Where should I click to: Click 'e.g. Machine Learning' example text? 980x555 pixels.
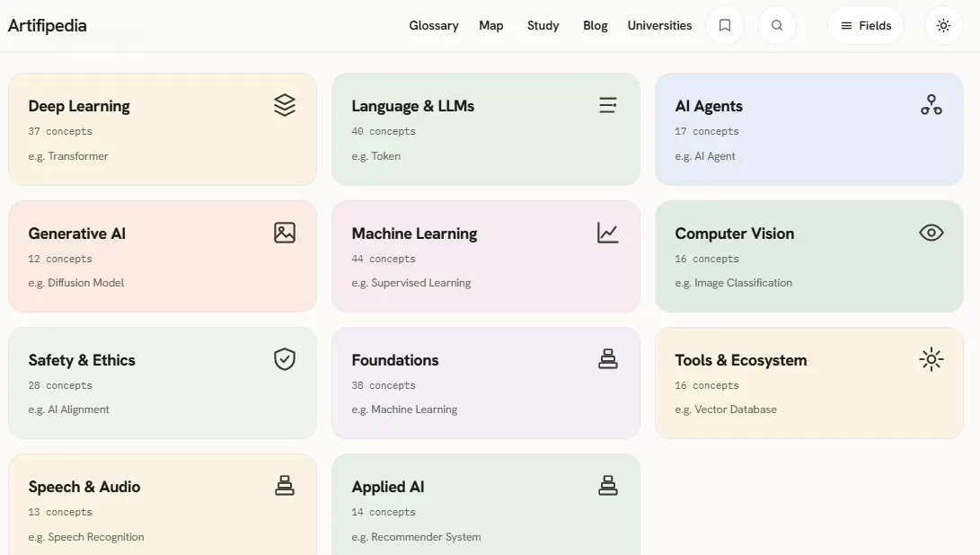404,410
